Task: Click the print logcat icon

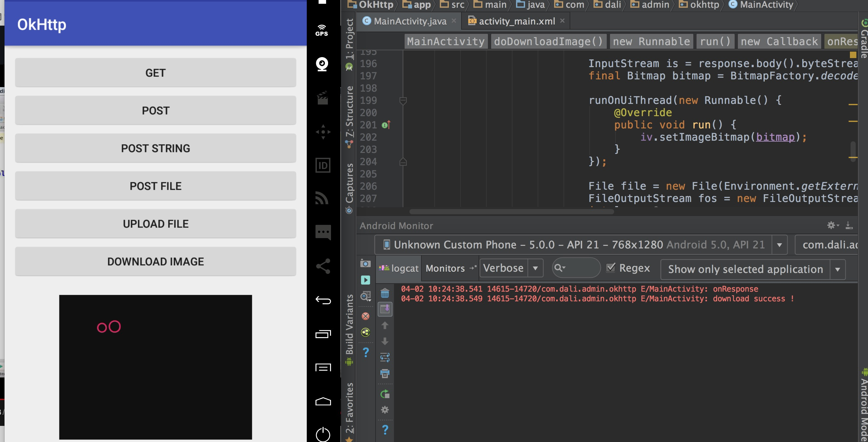Action: coord(385,373)
